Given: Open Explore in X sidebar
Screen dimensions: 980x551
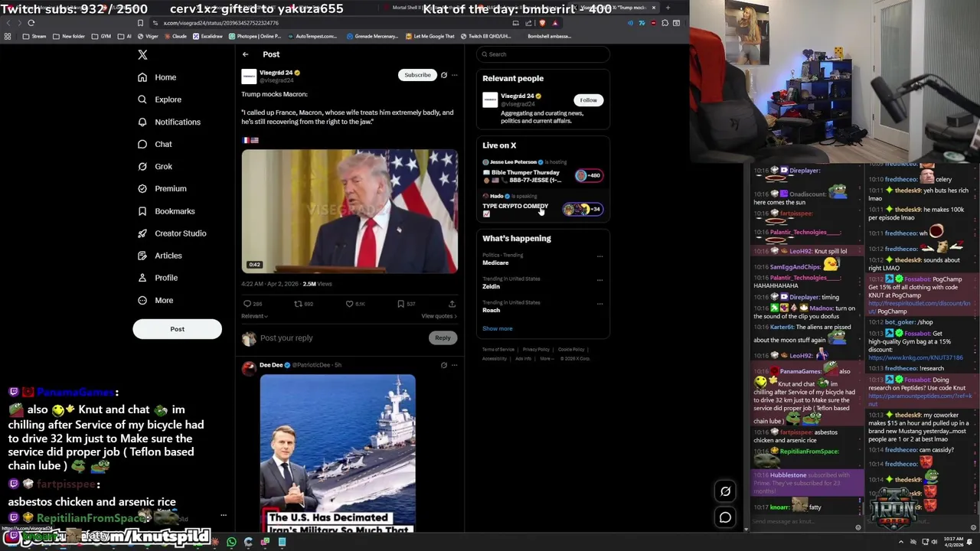Looking at the screenshot, I should click(x=159, y=99).
